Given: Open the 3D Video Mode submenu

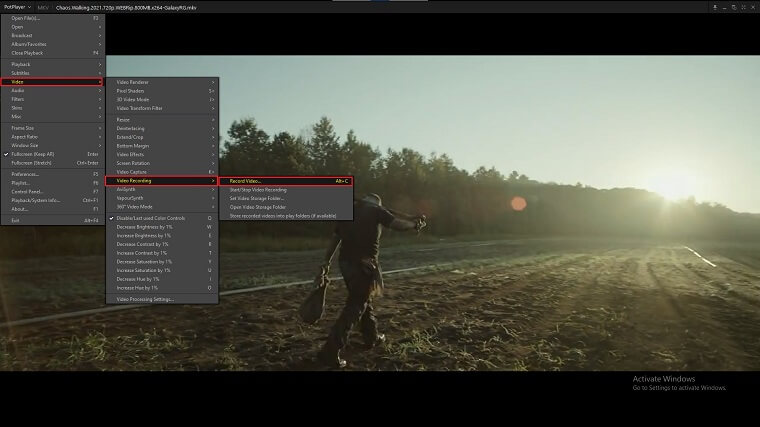Looking at the screenshot, I should click(162, 99).
